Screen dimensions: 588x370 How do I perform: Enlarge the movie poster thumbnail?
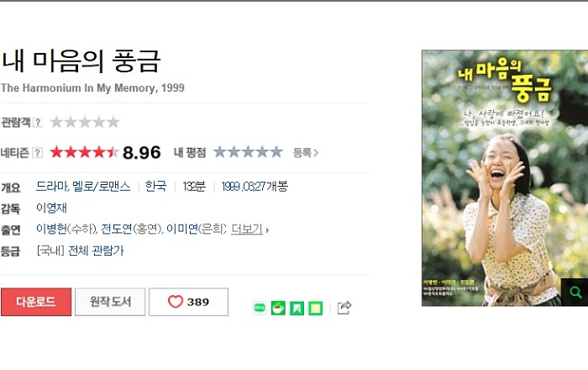coord(505,178)
